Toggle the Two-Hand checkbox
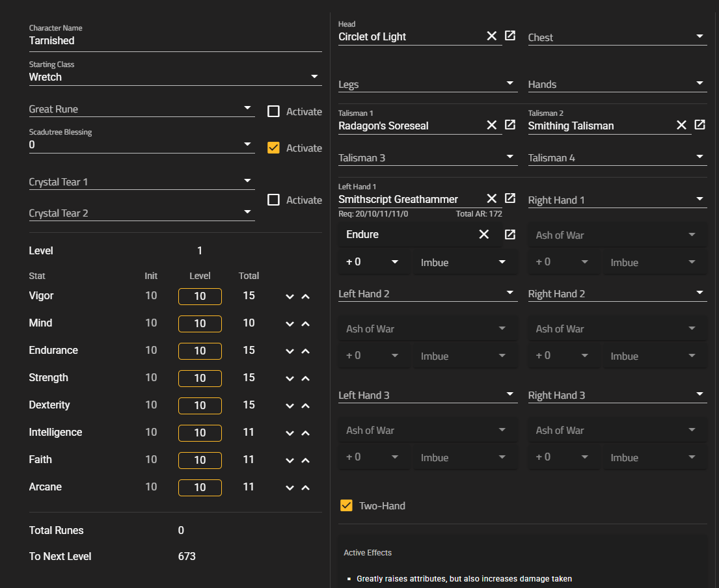The image size is (719, 588). tap(346, 505)
